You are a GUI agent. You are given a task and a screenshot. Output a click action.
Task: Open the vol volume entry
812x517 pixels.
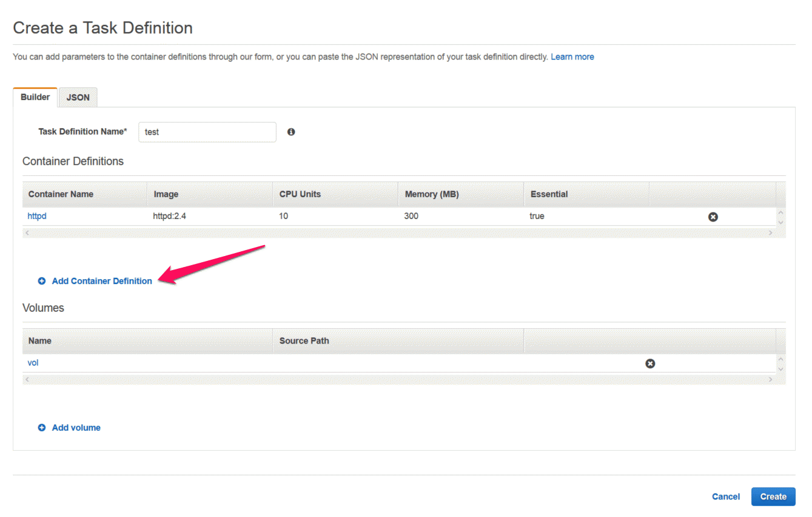[33, 363]
